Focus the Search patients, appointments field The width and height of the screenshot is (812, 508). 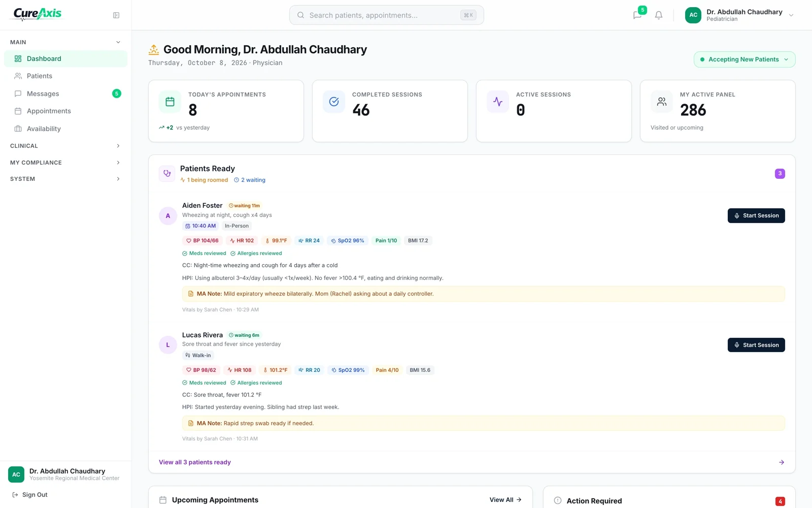point(386,15)
